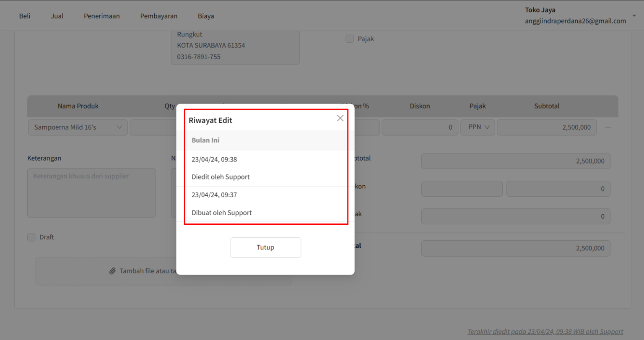644x340 pixels.
Task: Open the Biaya menu
Action: pyautogui.click(x=206, y=16)
